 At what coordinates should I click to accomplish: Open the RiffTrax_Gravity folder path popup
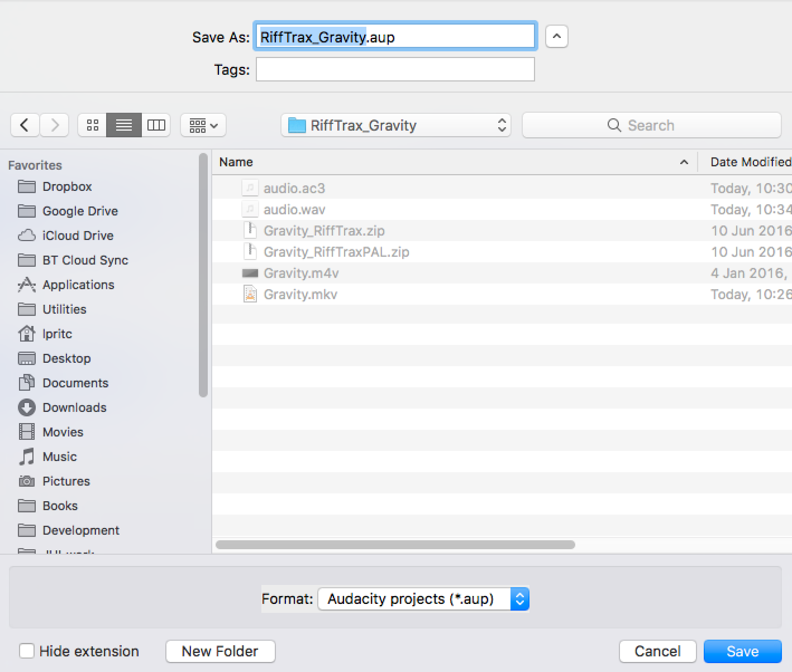point(396,125)
